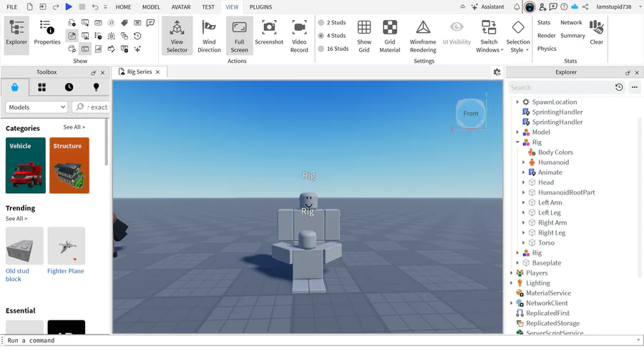Click the clock-history icon in Show group
This screenshot has width=644, height=362.
[x=137, y=36]
